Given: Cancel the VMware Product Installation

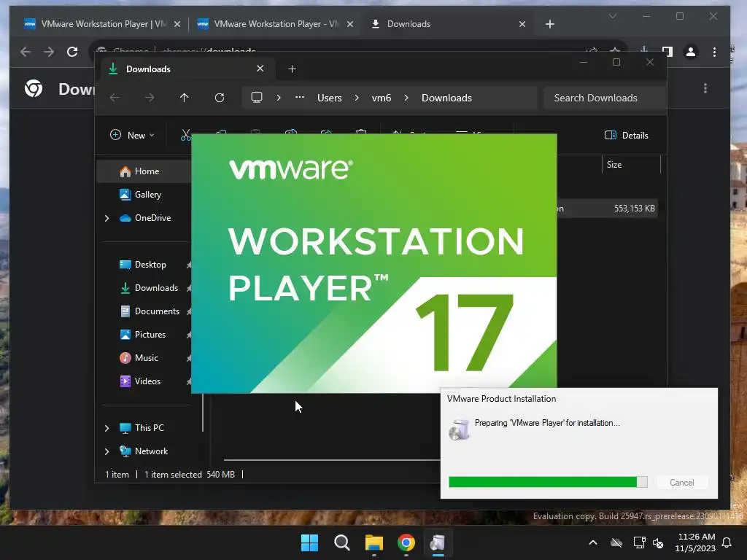Looking at the screenshot, I should [682, 483].
